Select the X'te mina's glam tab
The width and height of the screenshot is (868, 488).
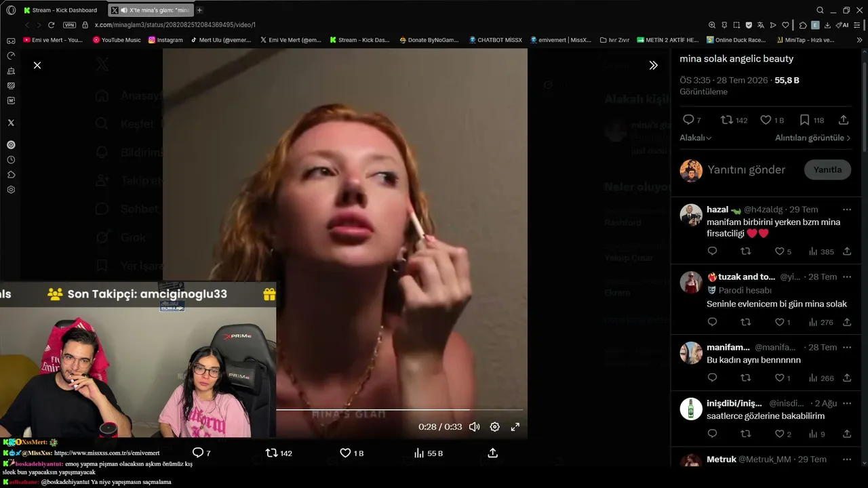tap(151, 10)
